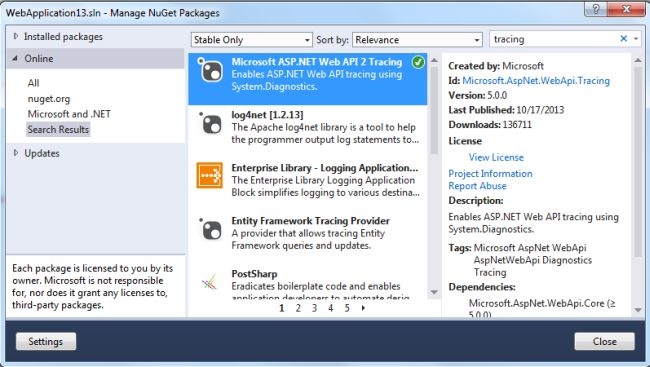Click the Version: 5.0.0 text

pyautogui.click(x=478, y=95)
